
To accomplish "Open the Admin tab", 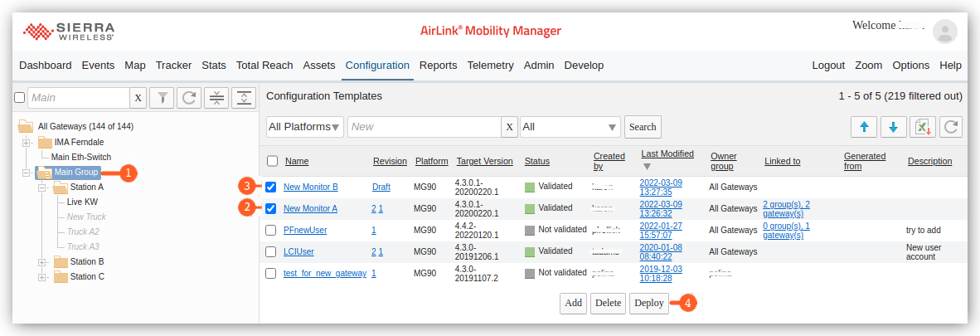I will pyautogui.click(x=539, y=65).
